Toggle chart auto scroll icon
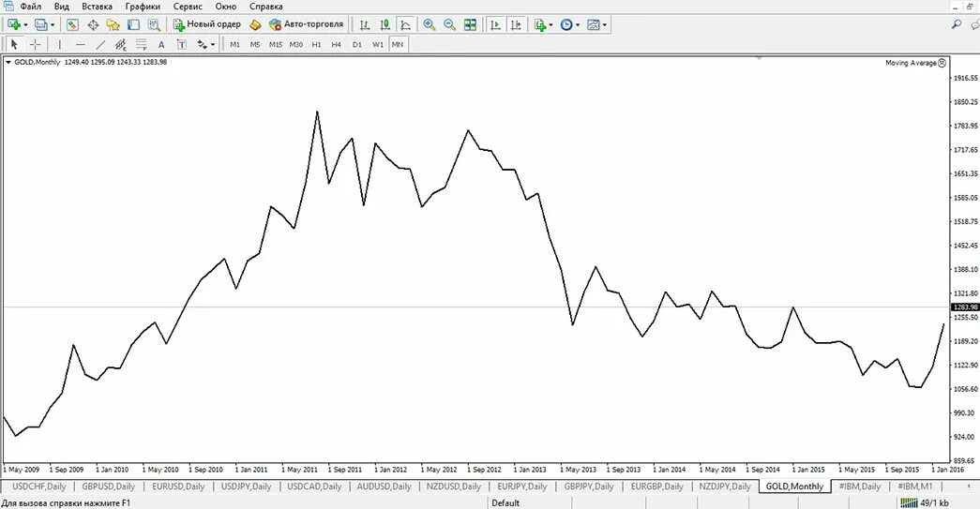The width and height of the screenshot is (980, 509). [495, 24]
